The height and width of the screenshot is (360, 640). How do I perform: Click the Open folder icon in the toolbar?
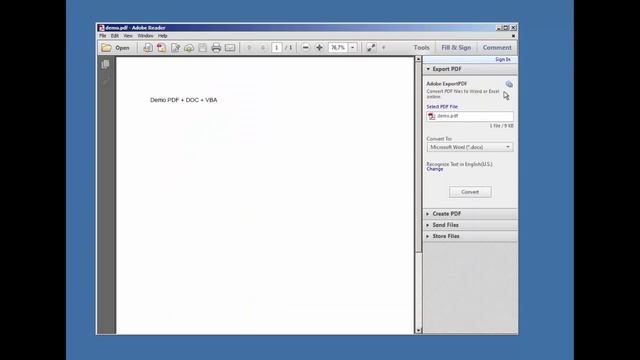(x=107, y=48)
